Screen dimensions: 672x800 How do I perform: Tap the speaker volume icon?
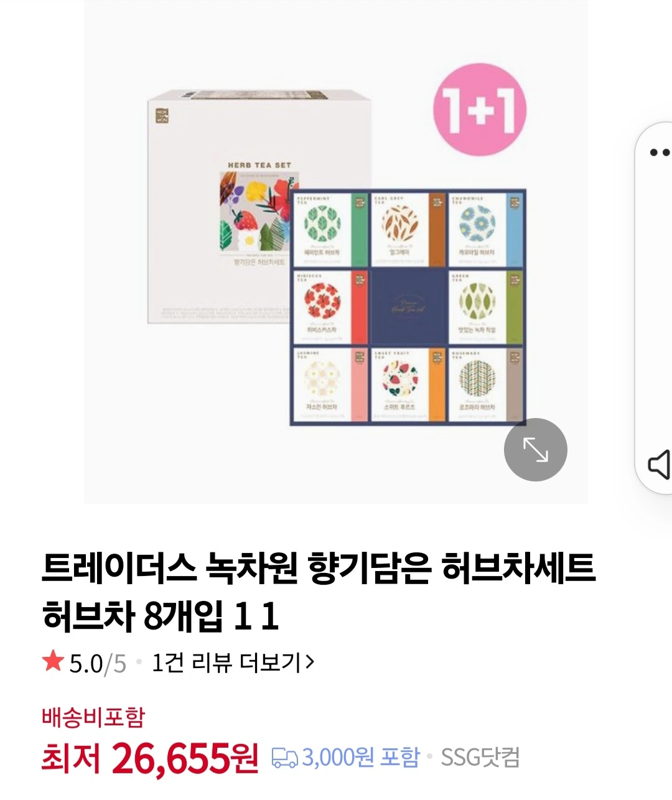point(660,463)
